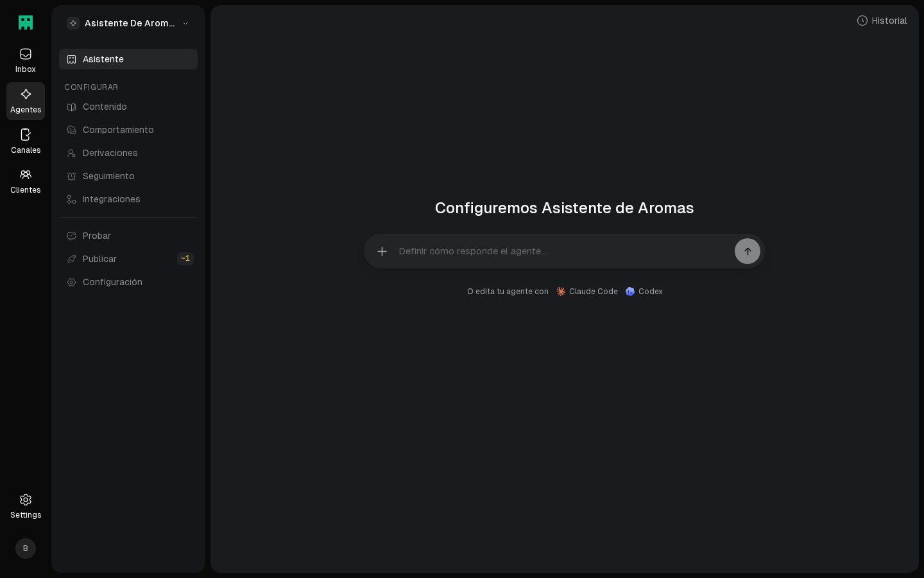The height and width of the screenshot is (578, 924).
Task: Click the Claude Code starburst icon
Action: (x=561, y=292)
